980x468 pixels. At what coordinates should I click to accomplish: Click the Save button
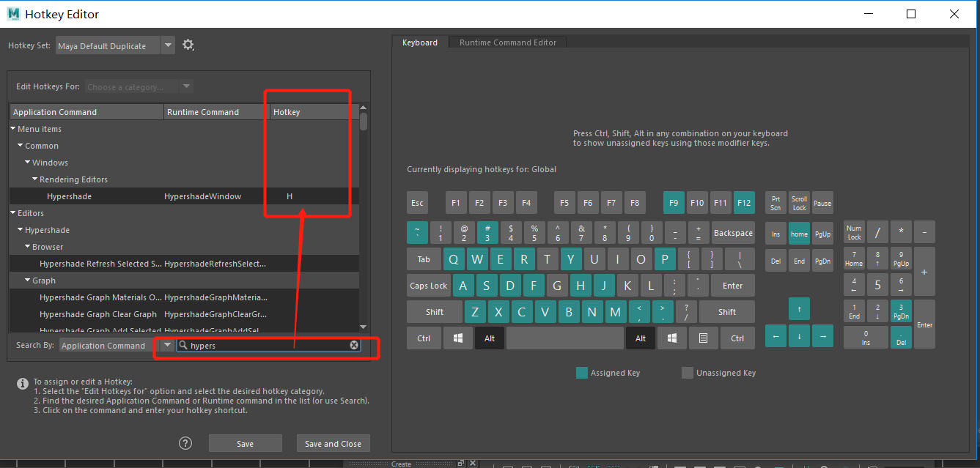pos(245,443)
